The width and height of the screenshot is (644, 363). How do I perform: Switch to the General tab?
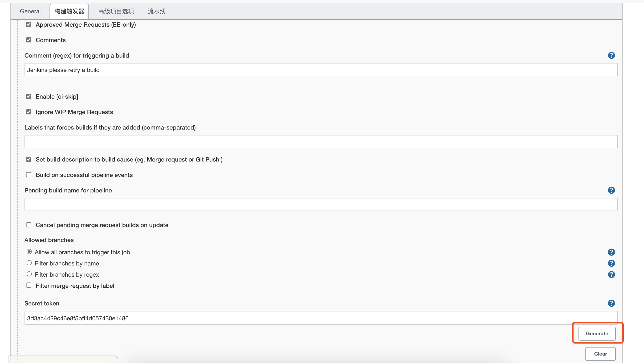pos(30,11)
